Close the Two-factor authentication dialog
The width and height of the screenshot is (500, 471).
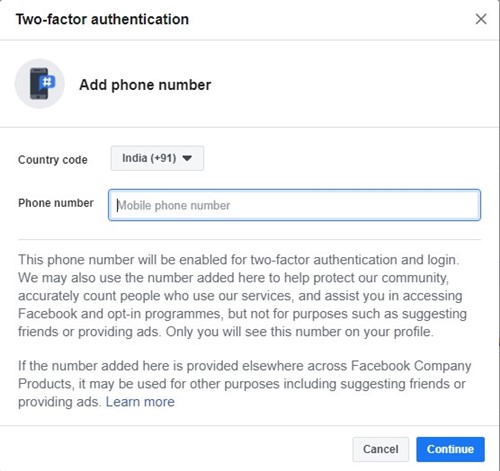[x=481, y=19]
